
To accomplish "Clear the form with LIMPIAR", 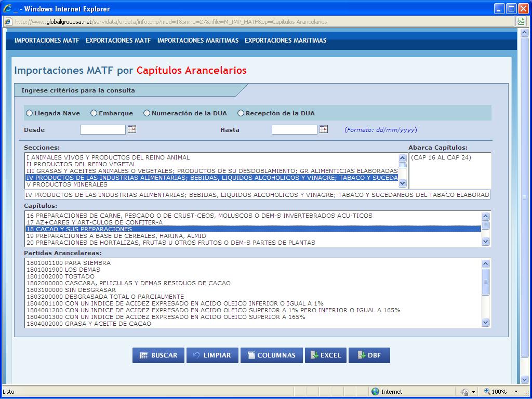I will tap(212, 355).
